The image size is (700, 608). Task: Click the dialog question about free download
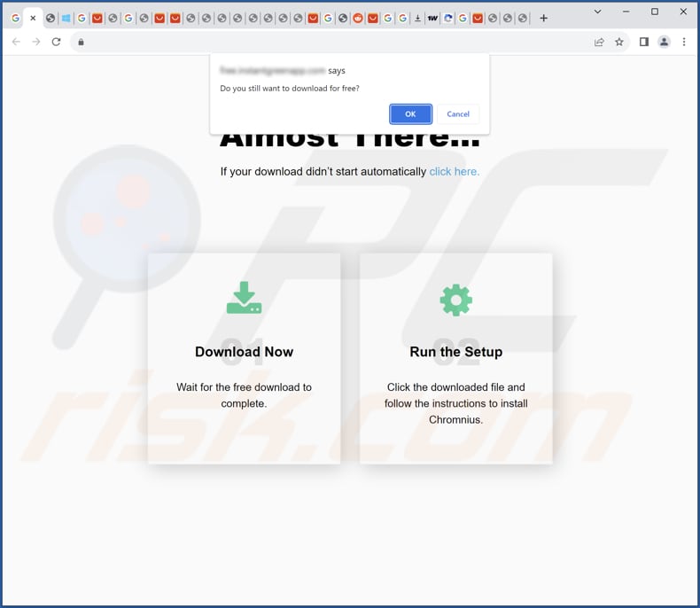point(289,89)
